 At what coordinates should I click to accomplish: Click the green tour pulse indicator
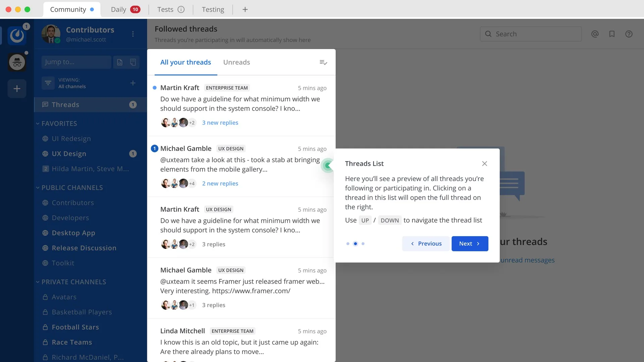point(328,165)
